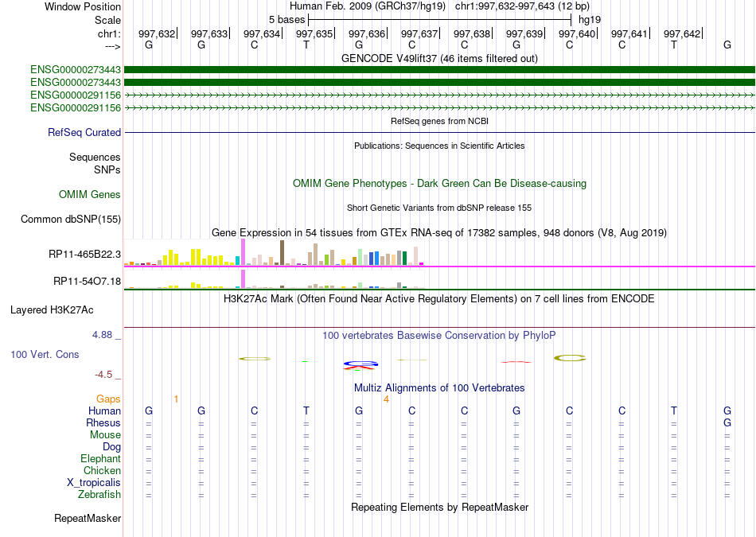Open the RP11-54O7.18 GTEx expression bar chart
This screenshot has width=756, height=537.
click(274, 279)
